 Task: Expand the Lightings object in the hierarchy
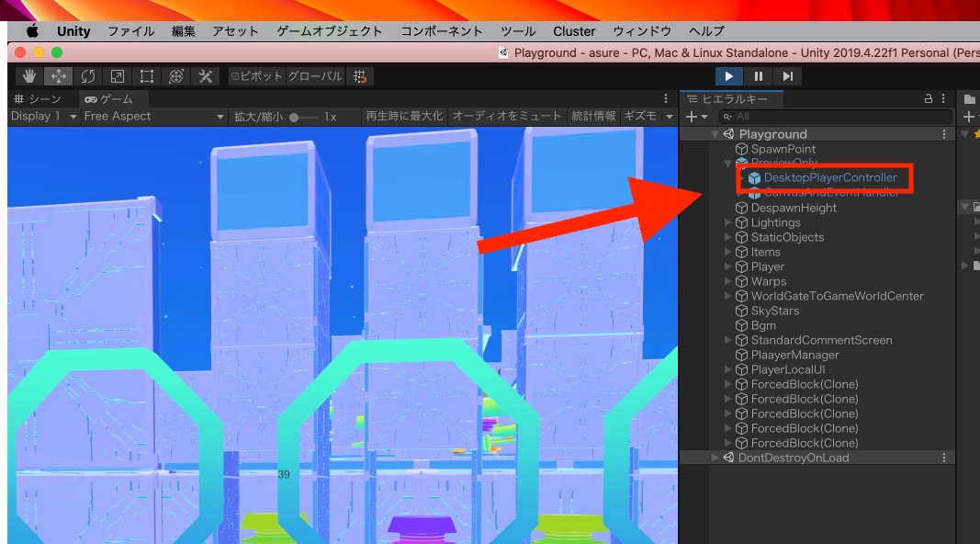point(727,222)
